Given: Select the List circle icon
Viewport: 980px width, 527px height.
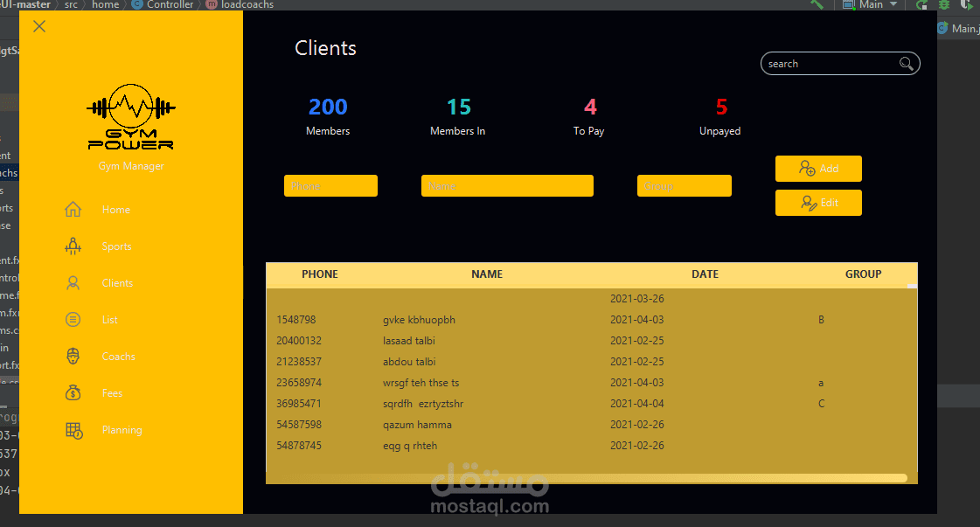Looking at the screenshot, I should pos(73,320).
